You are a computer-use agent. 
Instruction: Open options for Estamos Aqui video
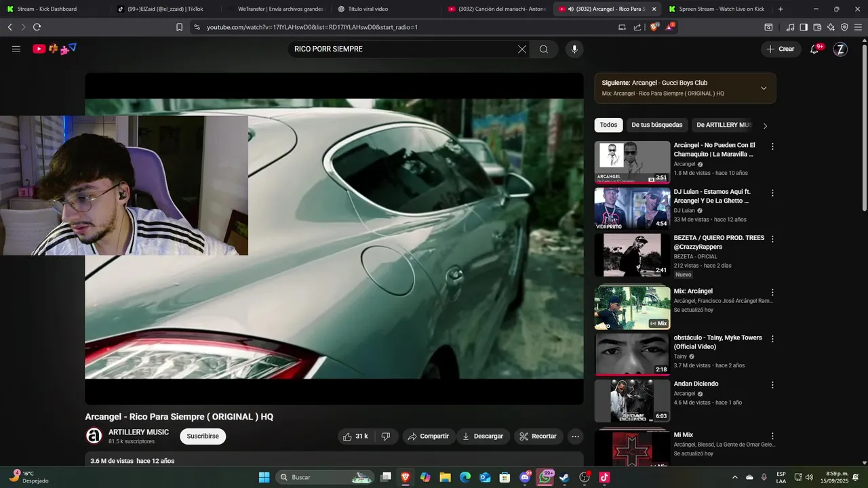pyautogui.click(x=772, y=193)
